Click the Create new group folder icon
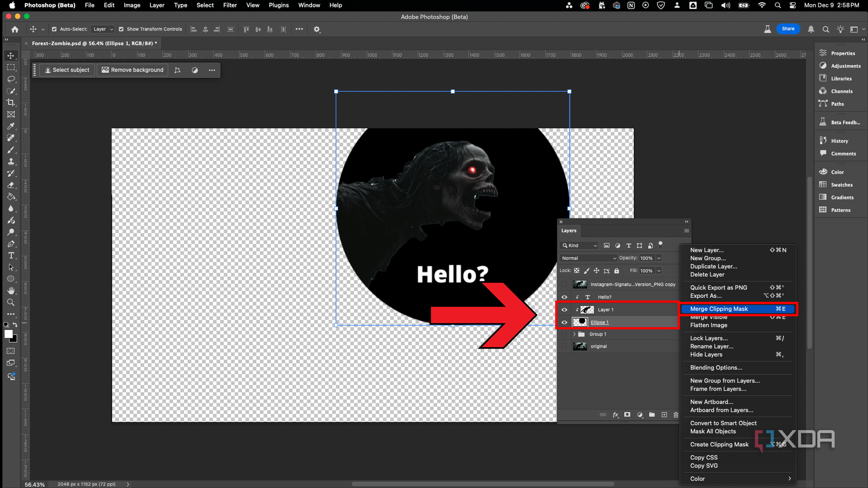Image resolution: width=868 pixels, height=488 pixels. tap(652, 415)
